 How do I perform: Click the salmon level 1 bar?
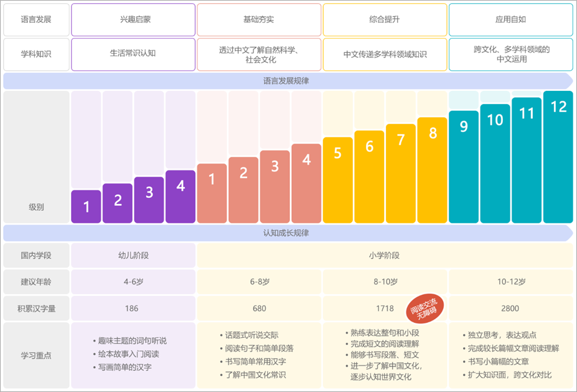pos(212,194)
